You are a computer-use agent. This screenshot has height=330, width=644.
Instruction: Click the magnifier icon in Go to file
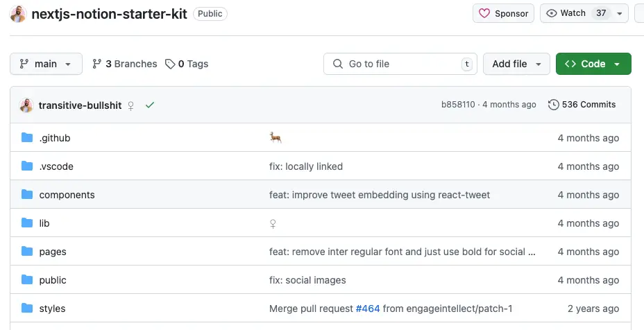click(338, 64)
